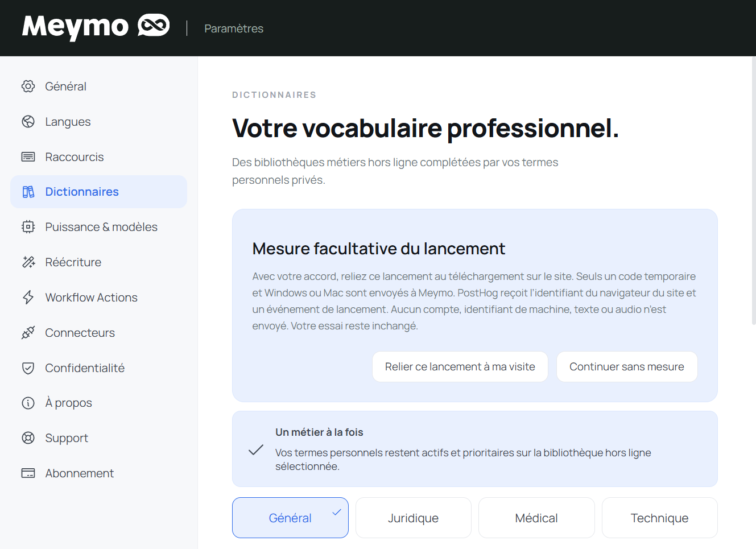Screen dimensions: 756x549
Task: Open the Réécriture section
Action: tap(98, 262)
